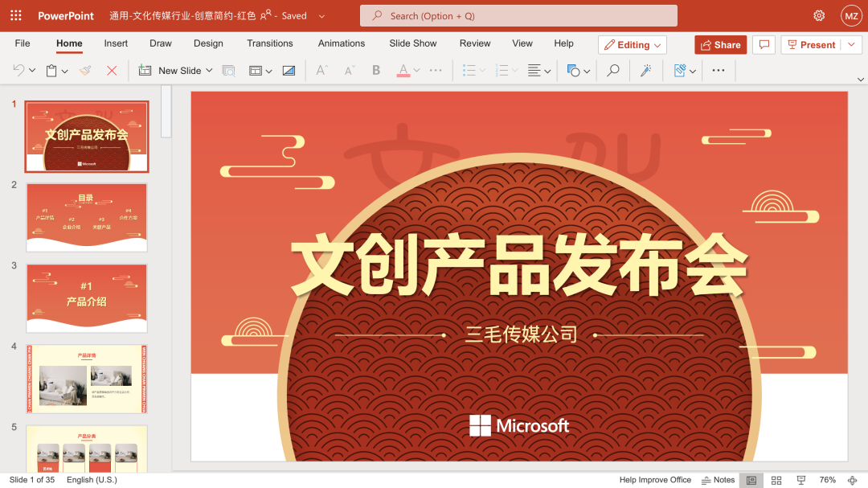The height and width of the screenshot is (488, 868).
Task: Click the English (U.S.) language indicator
Action: pos(92,480)
